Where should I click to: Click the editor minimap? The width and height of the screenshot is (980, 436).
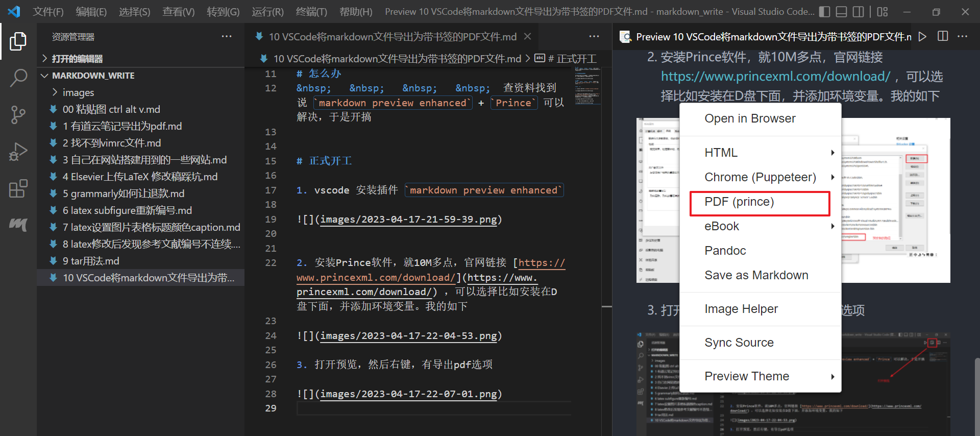[x=587, y=86]
